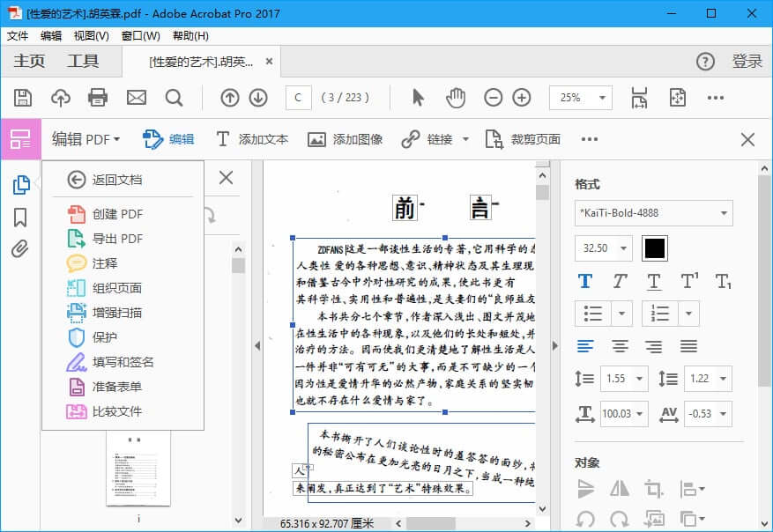Click the print icon in the toolbar
773x532 pixels.
pos(98,99)
